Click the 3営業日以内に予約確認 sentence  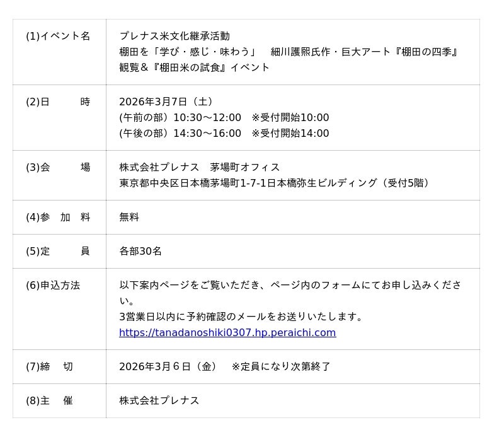(x=241, y=317)
